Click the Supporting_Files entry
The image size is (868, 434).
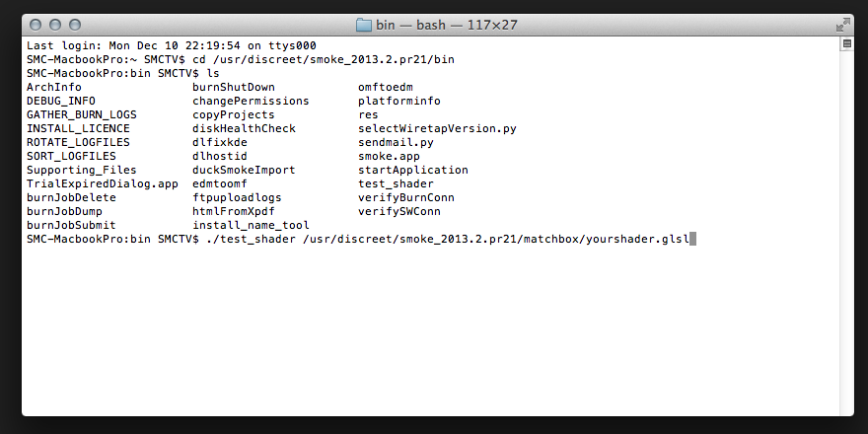[x=81, y=170]
